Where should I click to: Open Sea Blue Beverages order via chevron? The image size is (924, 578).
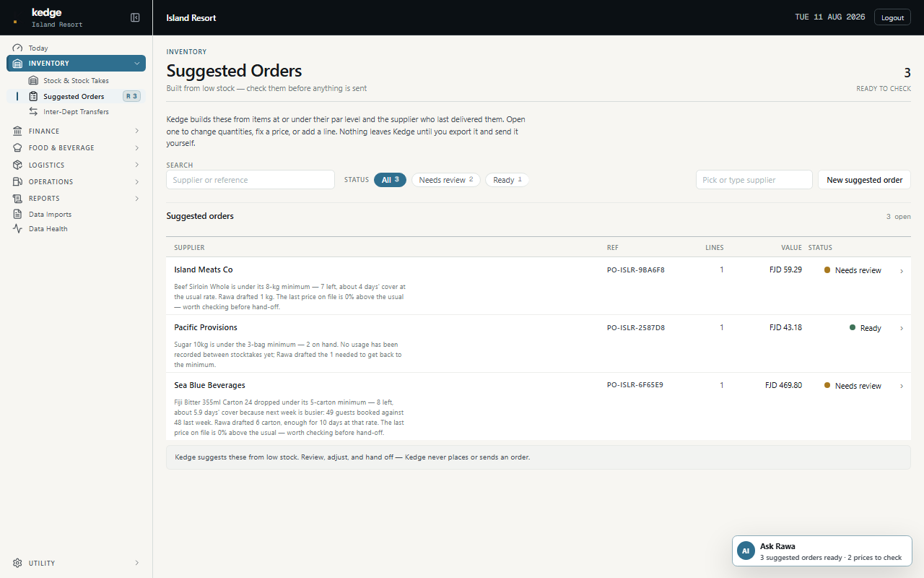click(x=902, y=386)
